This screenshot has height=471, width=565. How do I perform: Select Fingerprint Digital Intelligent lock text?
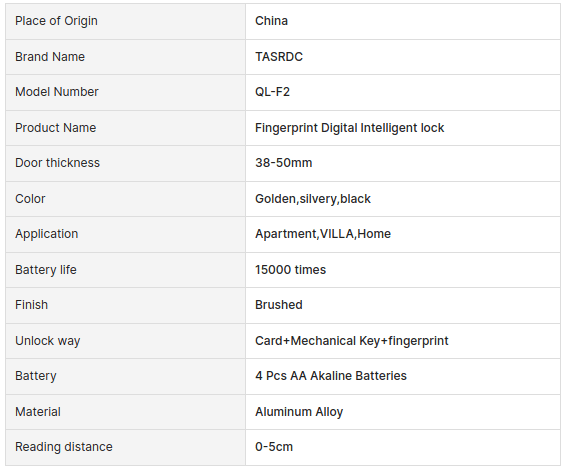[350, 128]
